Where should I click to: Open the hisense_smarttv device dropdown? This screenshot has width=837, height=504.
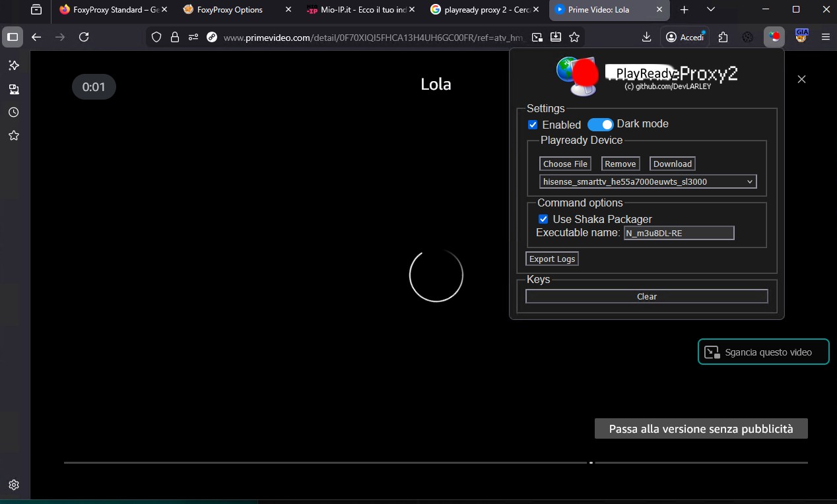pos(648,181)
